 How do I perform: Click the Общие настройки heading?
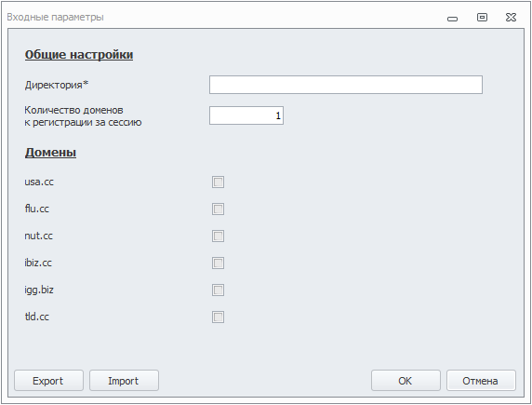(x=79, y=55)
